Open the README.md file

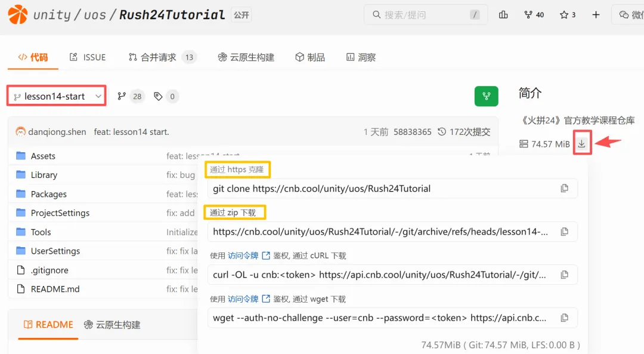click(55, 289)
